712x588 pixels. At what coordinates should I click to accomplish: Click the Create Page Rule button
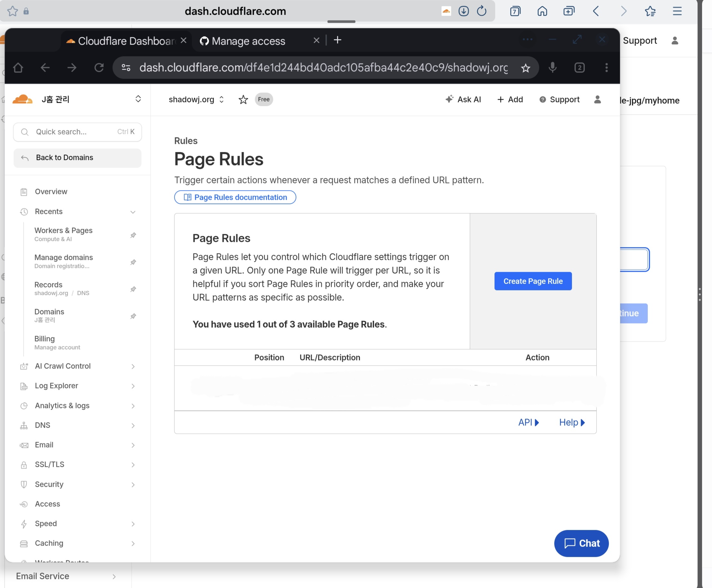532,281
